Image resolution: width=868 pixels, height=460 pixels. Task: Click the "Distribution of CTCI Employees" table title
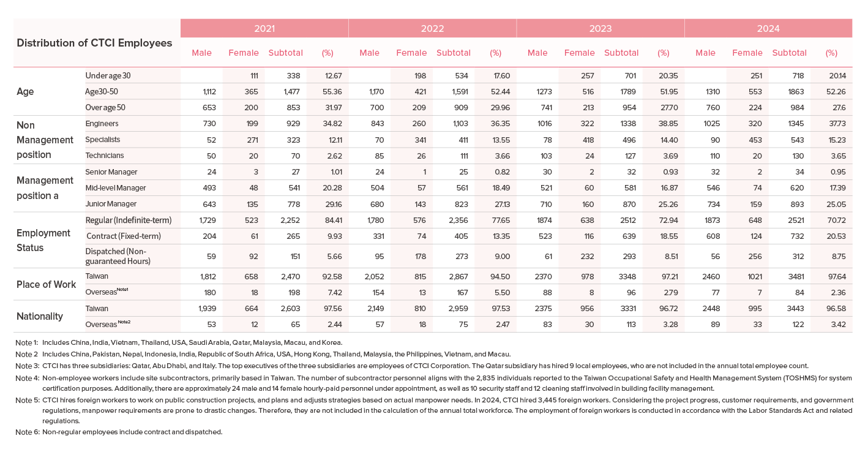click(x=94, y=43)
